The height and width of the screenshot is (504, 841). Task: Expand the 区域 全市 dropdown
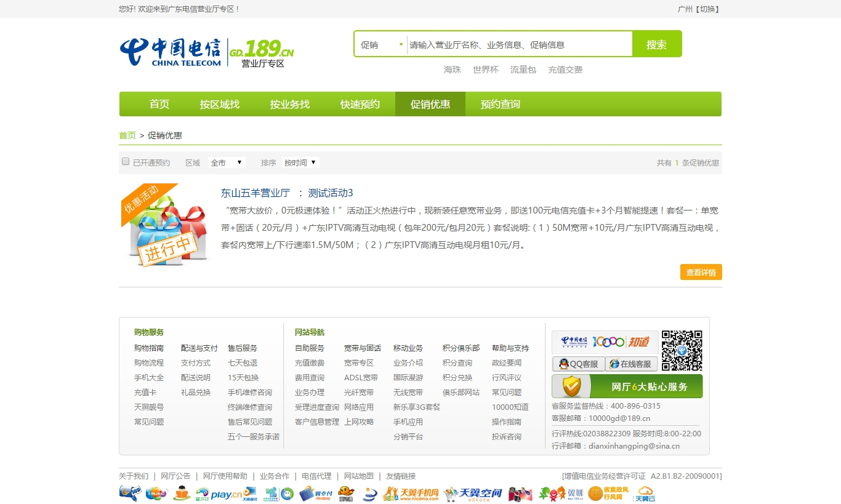(227, 162)
